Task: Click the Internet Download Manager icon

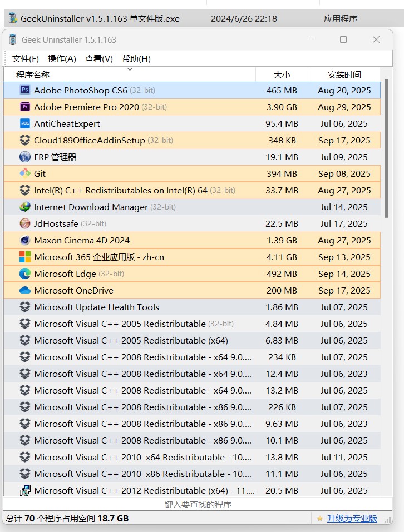Action: point(25,207)
